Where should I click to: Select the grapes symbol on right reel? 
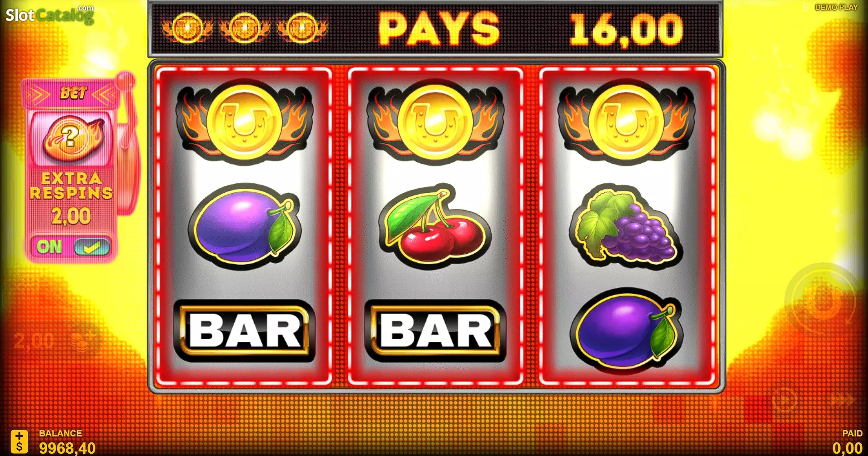coord(626,226)
